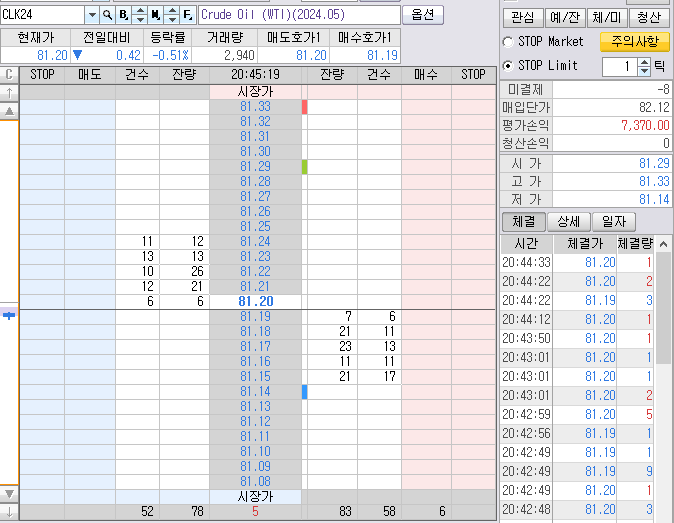Click the bottom 시장가 market price cell
This screenshot has height=523, width=674.
(x=255, y=497)
